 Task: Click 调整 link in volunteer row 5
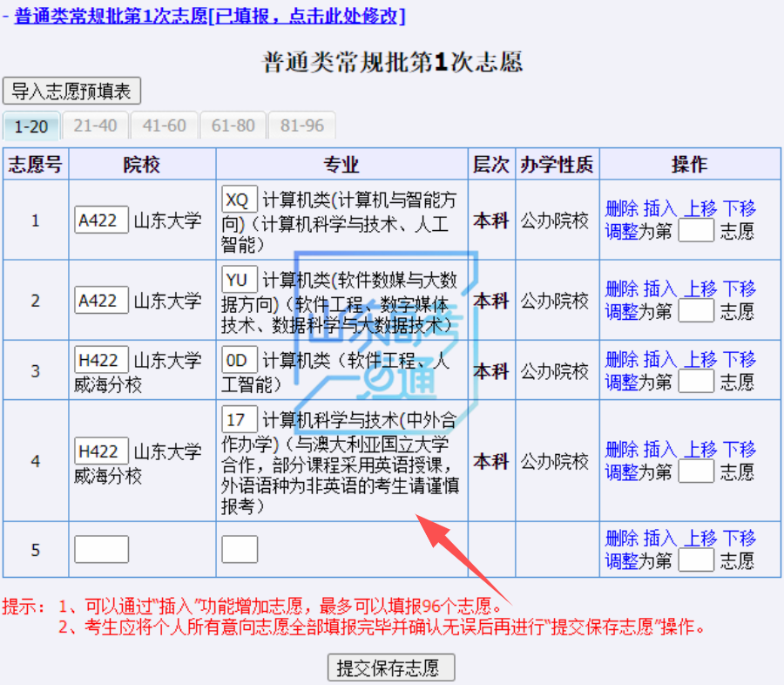click(x=622, y=560)
